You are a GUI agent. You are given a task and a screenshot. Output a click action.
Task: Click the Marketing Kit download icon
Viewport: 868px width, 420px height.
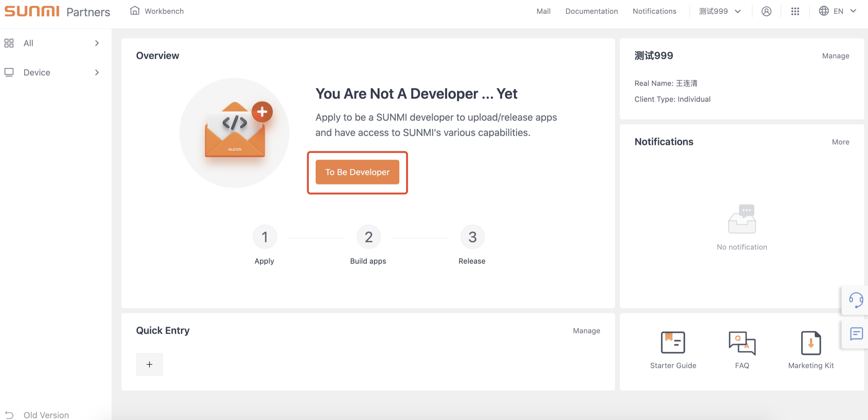[x=810, y=343]
